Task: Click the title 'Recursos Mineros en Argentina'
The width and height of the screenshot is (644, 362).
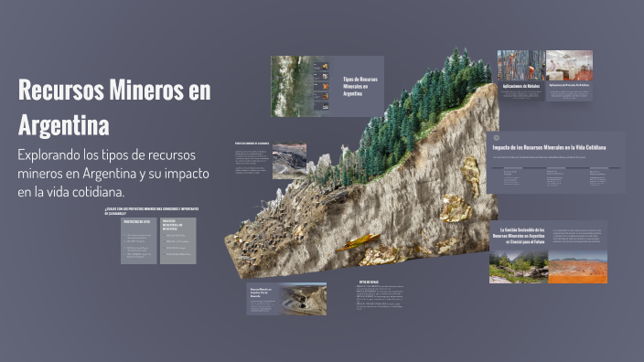Action: point(114,108)
